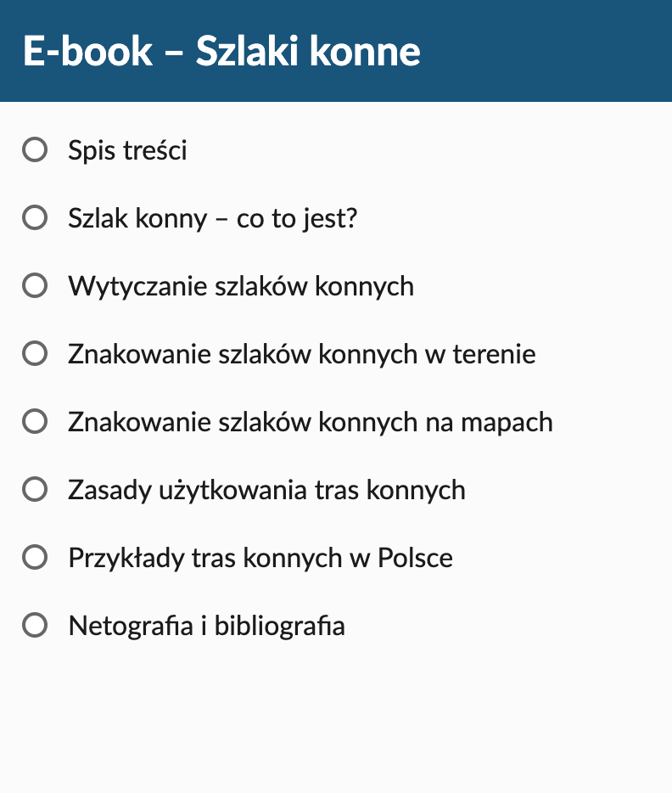Screen dimensions: 672x793
Task: Tick the radio circle for Znakowanie na mapach
Action: tap(35, 422)
